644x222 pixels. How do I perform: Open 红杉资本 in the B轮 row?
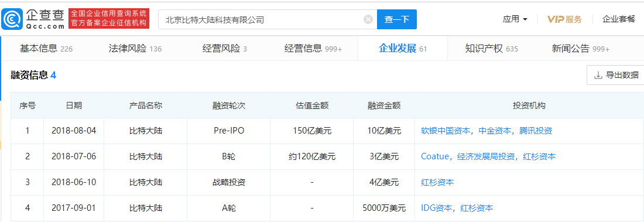point(539,156)
